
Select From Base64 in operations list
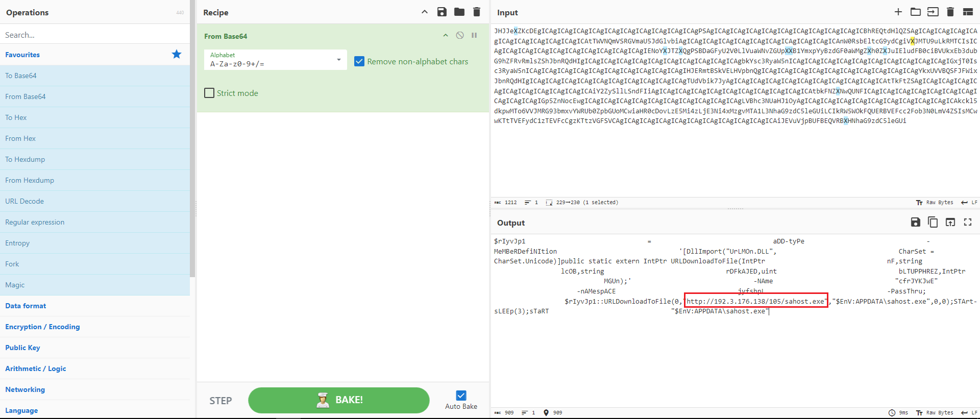tap(95, 96)
